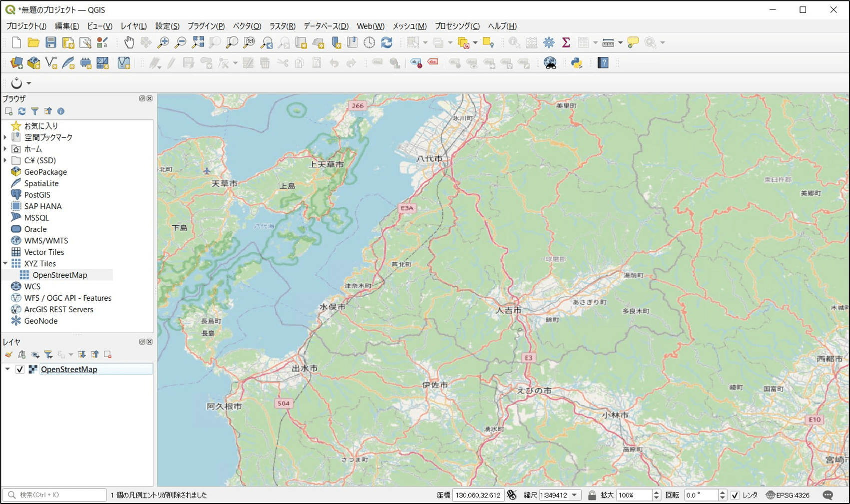Open the scale dropdown in the status bar
Image resolution: width=850 pixels, height=504 pixels.
coord(575,495)
